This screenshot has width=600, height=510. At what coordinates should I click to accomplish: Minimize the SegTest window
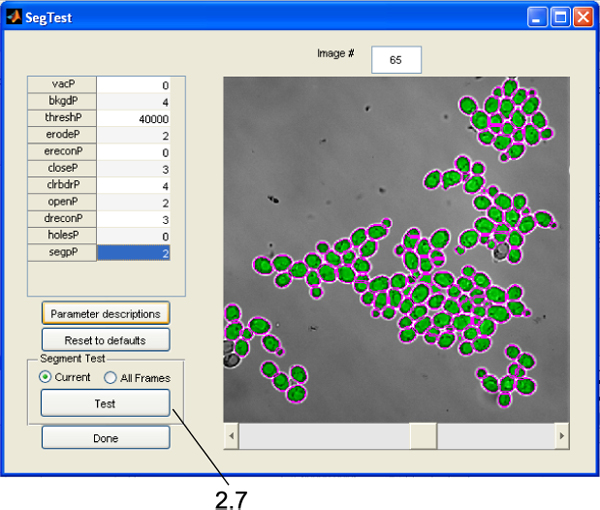pos(539,17)
